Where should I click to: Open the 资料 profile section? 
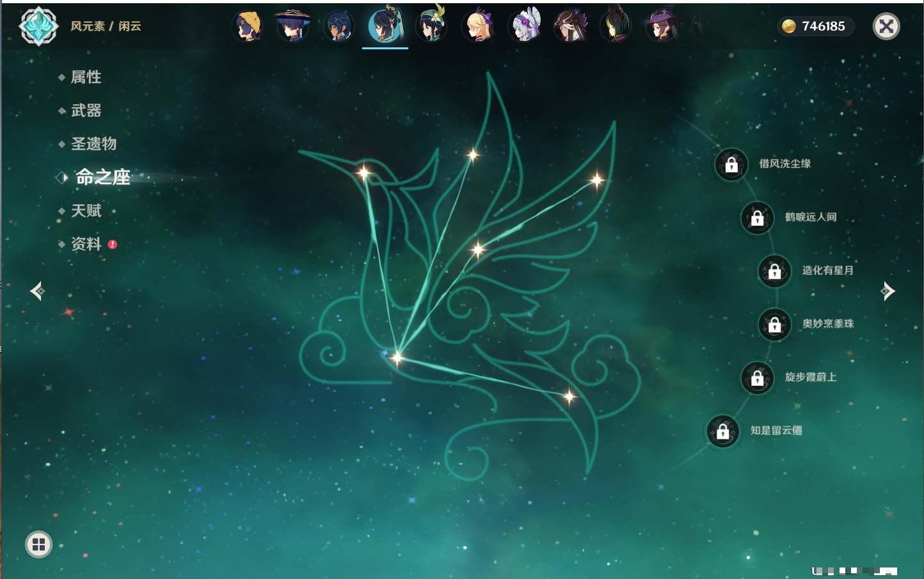(x=87, y=244)
